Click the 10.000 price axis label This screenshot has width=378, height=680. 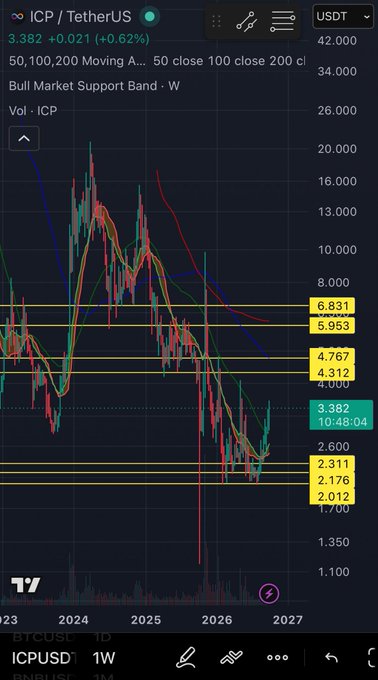point(337,250)
